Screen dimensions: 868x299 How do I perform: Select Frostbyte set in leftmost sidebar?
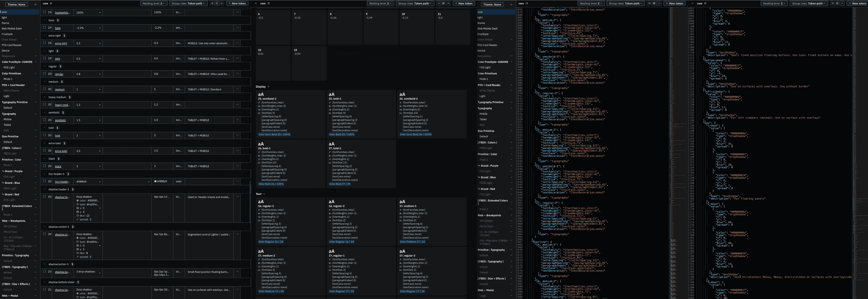click(7, 34)
